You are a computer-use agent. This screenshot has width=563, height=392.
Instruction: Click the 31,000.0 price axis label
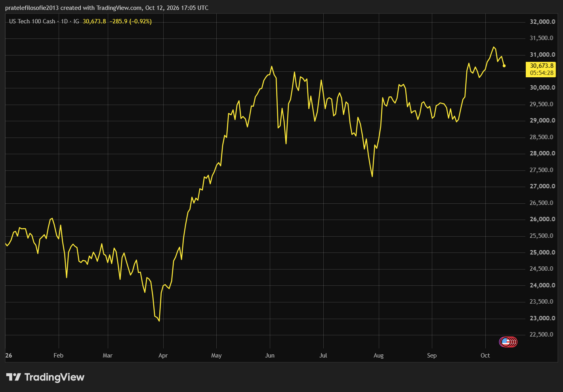542,55
